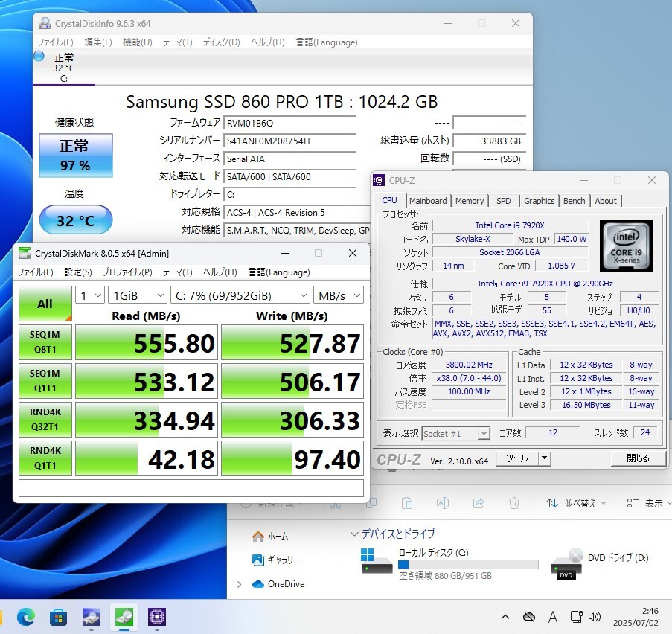This screenshot has width=672, height=634.
Task: Click the Intel Core i9 X-series logo
Action: pyautogui.click(x=626, y=246)
